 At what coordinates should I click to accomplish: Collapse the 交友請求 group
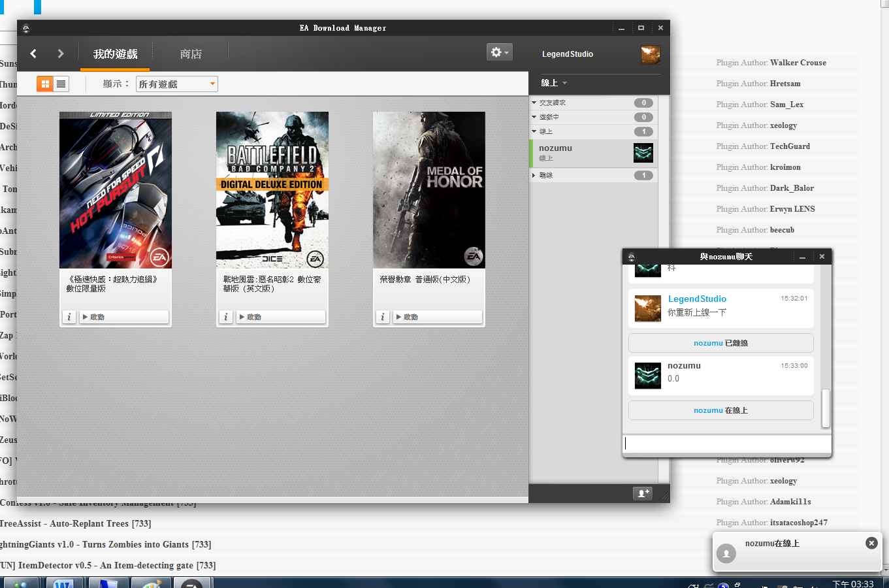point(534,103)
